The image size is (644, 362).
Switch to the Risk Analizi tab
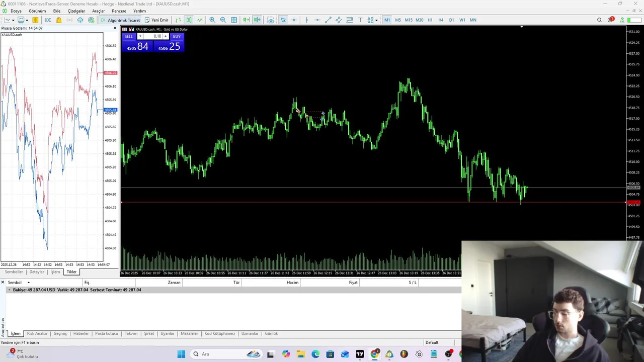point(37,333)
